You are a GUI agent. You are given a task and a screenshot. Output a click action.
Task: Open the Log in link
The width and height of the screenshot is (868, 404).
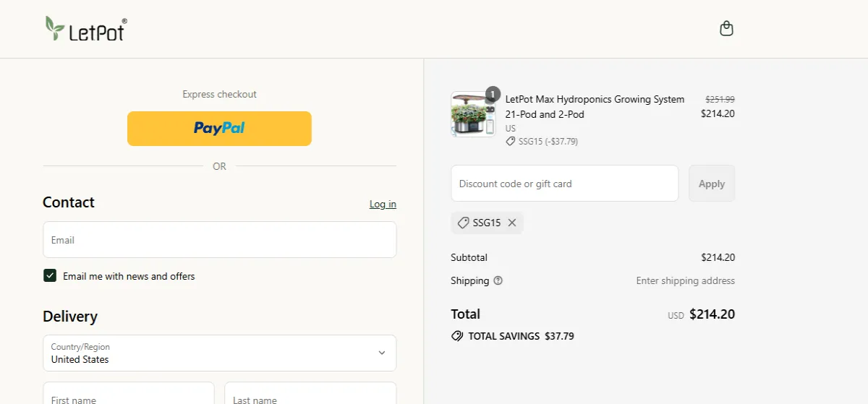tap(383, 204)
